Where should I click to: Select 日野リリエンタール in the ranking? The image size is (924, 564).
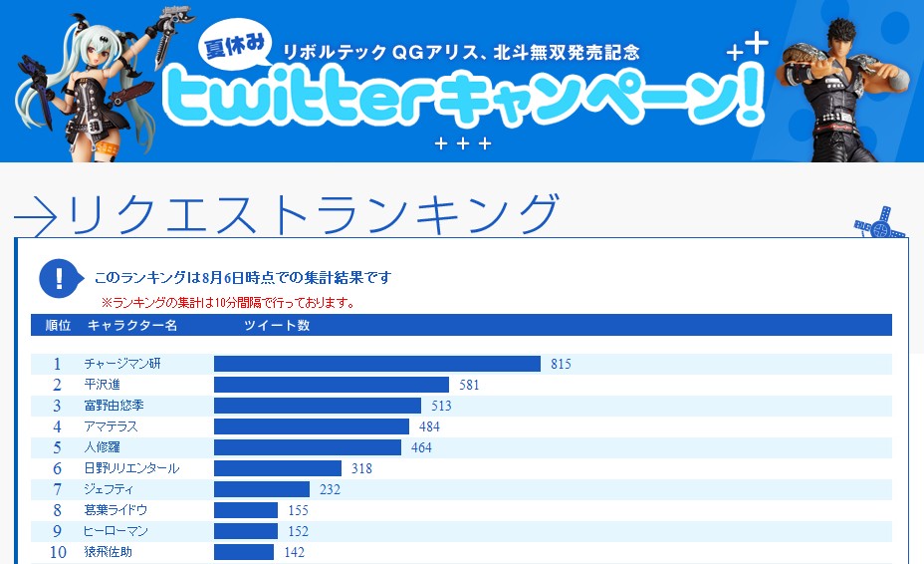coord(132,468)
